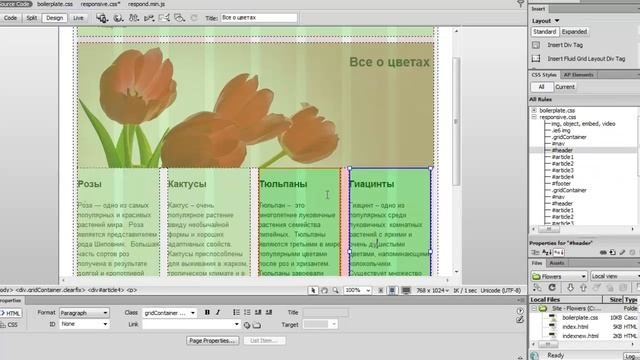Collapse responsive.css in the All Rules tree
640x360 pixels.
pyautogui.click(x=534, y=117)
